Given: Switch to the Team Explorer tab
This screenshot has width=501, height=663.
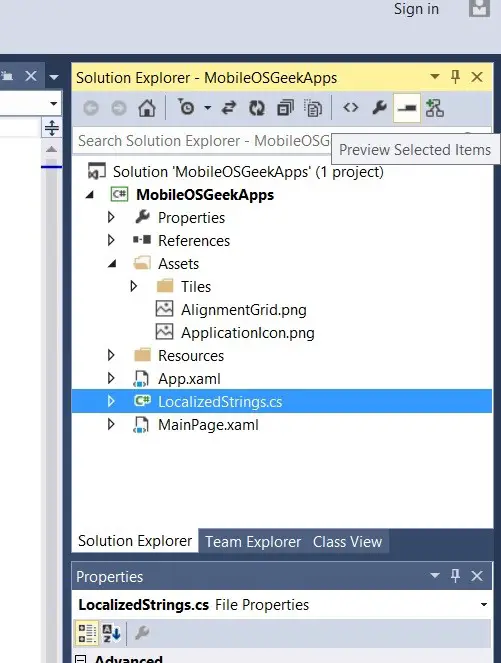Looking at the screenshot, I should pos(253,542).
